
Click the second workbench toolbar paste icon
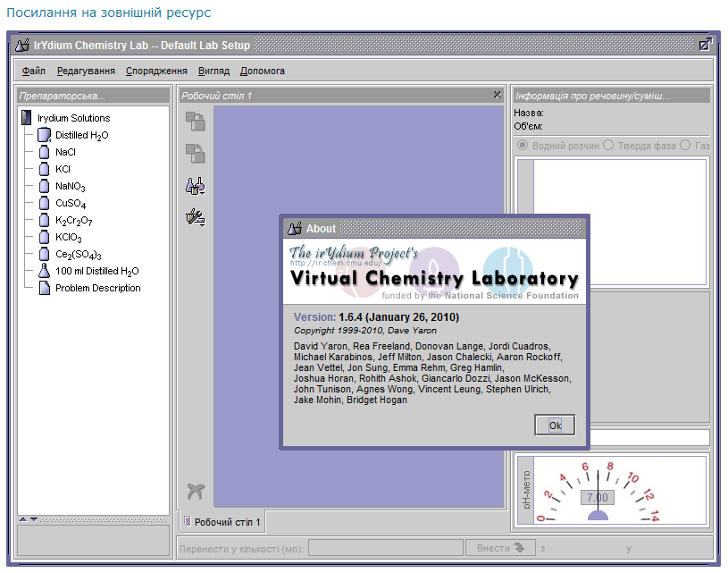196,154
